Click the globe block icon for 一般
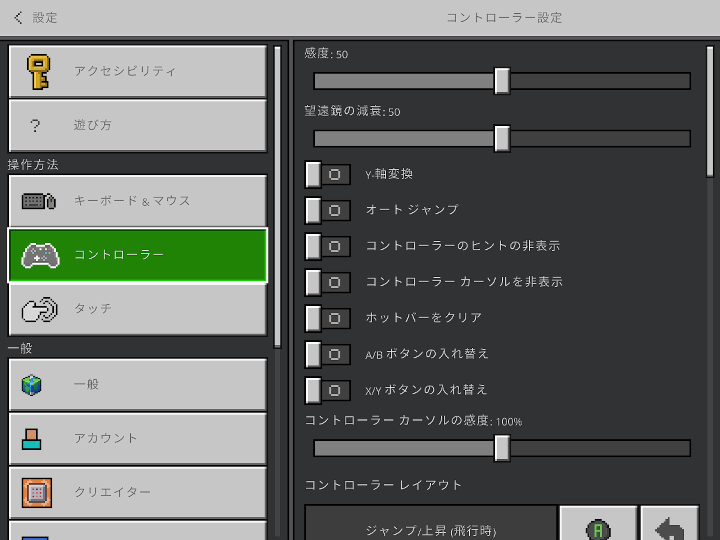This screenshot has height=540, width=720. coord(32,385)
